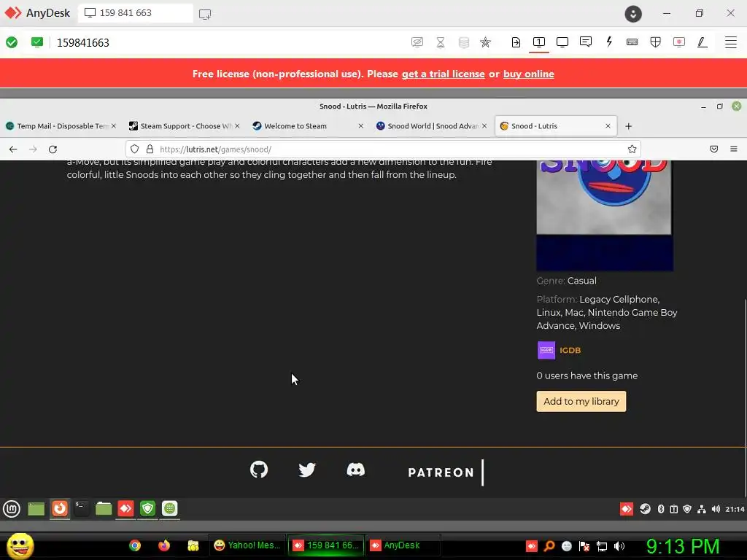Click remote network tray icon

tap(701, 509)
